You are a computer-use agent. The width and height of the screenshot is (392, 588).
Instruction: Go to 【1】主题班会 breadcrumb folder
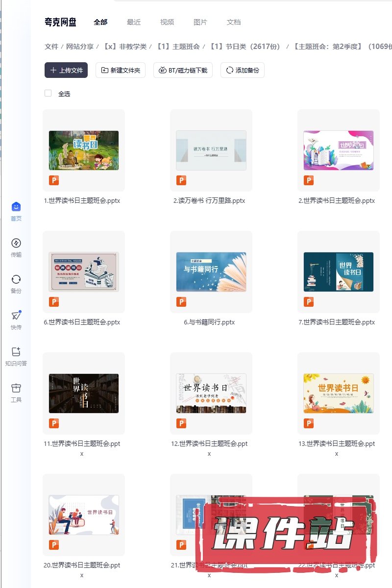tap(178, 47)
